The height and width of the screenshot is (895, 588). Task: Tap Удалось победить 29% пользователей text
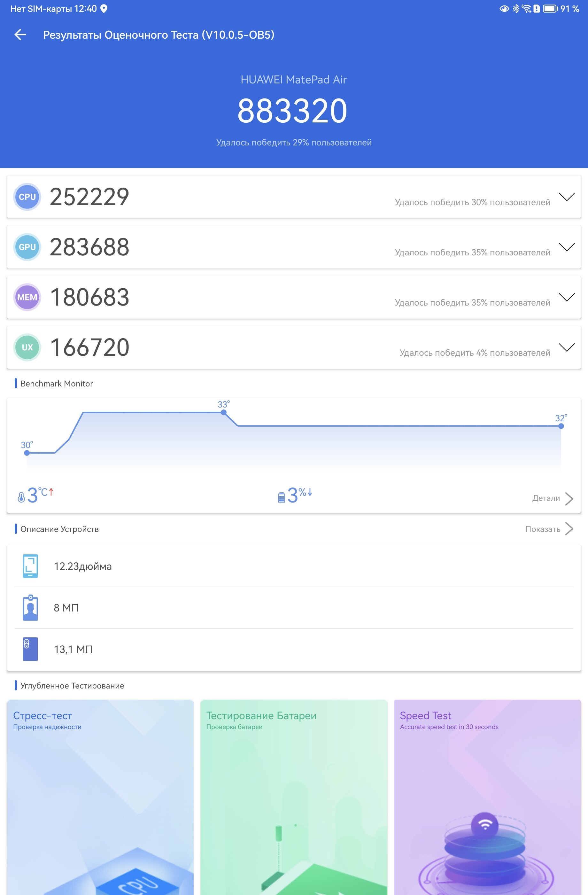pos(294,143)
